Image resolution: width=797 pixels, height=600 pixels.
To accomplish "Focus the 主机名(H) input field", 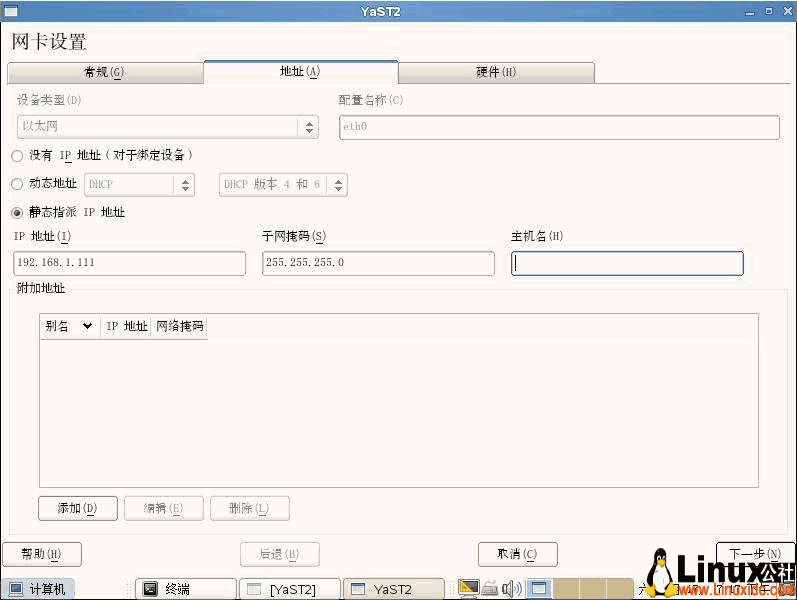I will [x=627, y=263].
